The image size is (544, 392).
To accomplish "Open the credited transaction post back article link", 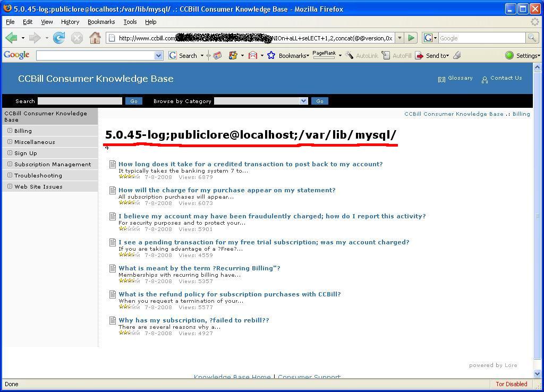I will pos(251,164).
